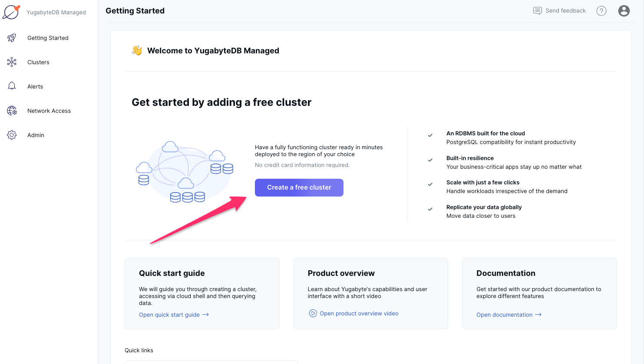Click the Send feedback chat icon
The image size is (644, 364).
click(537, 10)
